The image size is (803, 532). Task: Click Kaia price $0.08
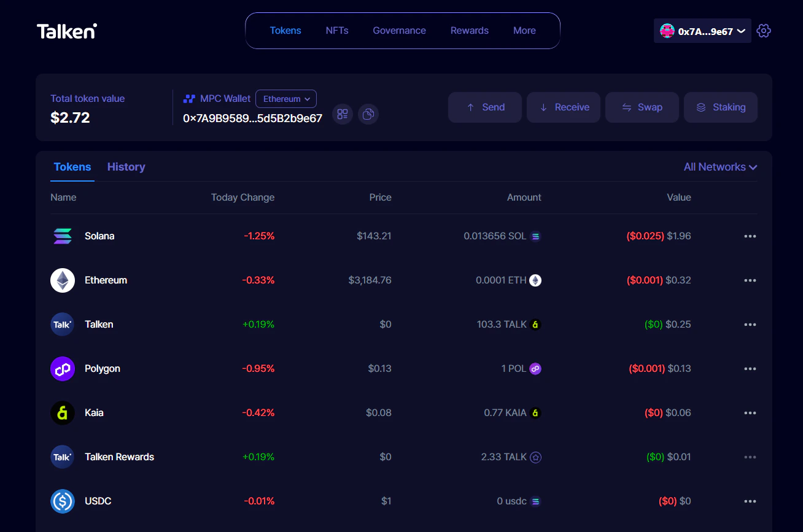click(379, 413)
